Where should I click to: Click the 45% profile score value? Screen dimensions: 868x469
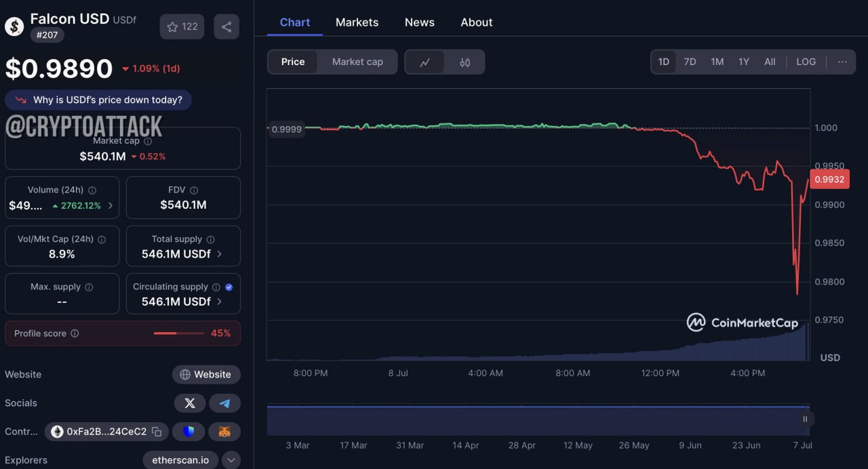click(221, 333)
